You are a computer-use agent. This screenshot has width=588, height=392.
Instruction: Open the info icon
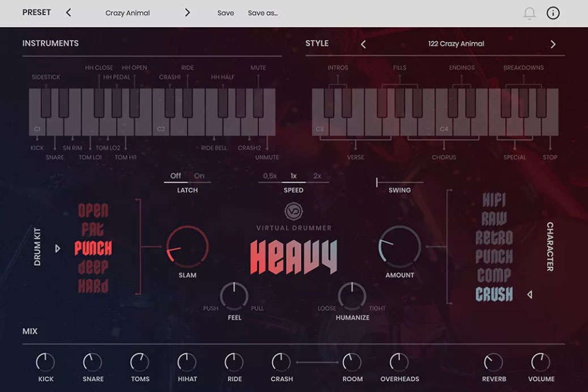point(553,13)
